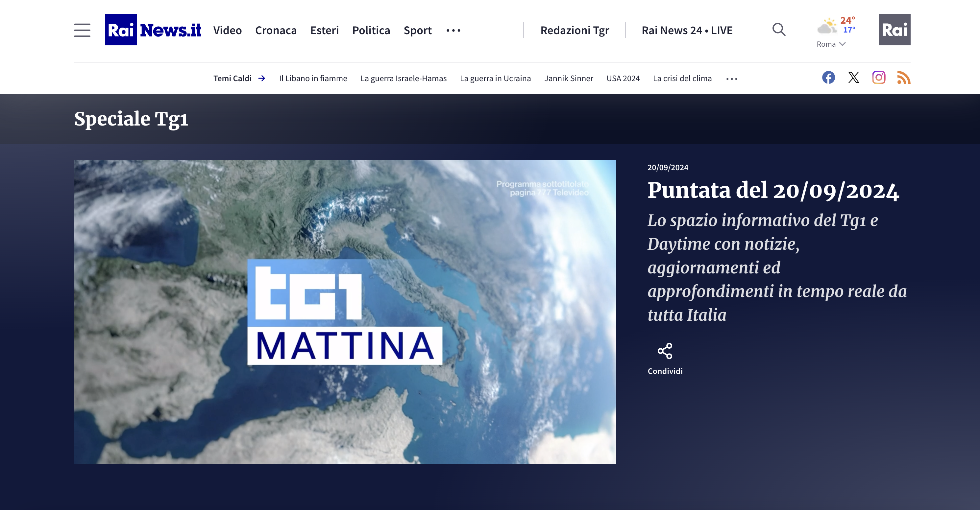Click the 17° low temperature
The width and height of the screenshot is (980, 510).
849,30
